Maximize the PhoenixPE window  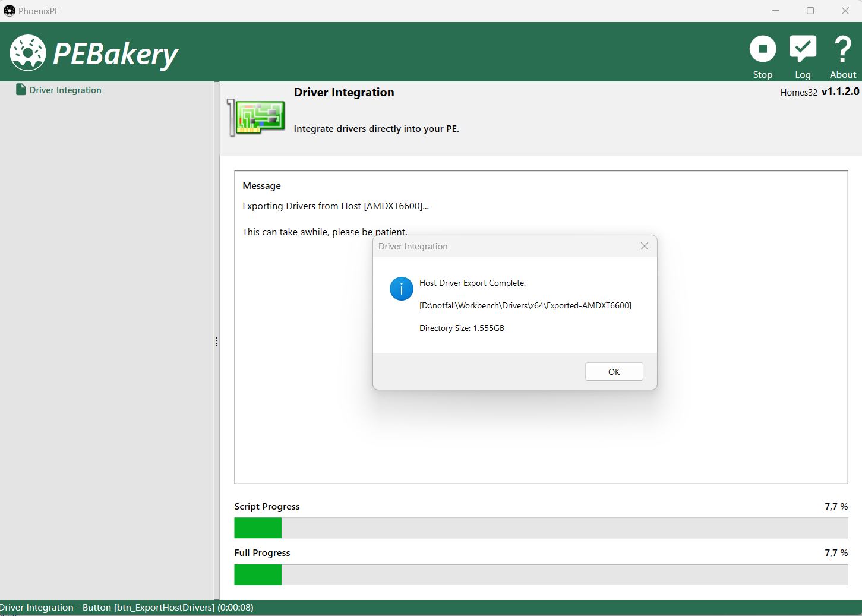pyautogui.click(x=810, y=11)
